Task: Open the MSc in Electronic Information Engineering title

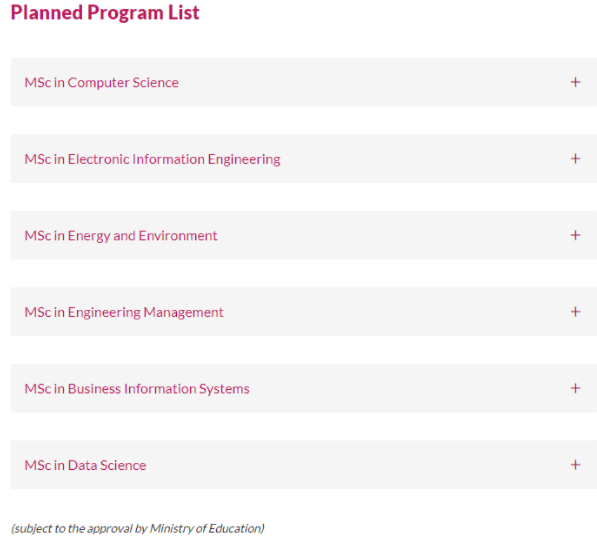Action: (152, 159)
